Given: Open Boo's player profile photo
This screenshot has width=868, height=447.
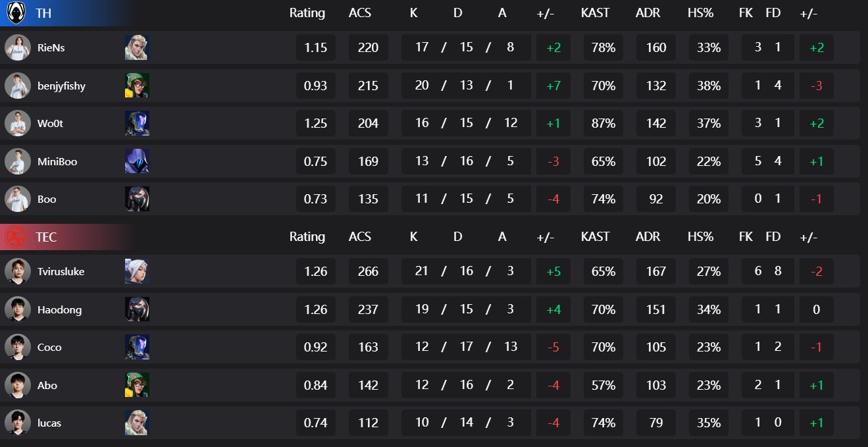Looking at the screenshot, I should pyautogui.click(x=18, y=199).
